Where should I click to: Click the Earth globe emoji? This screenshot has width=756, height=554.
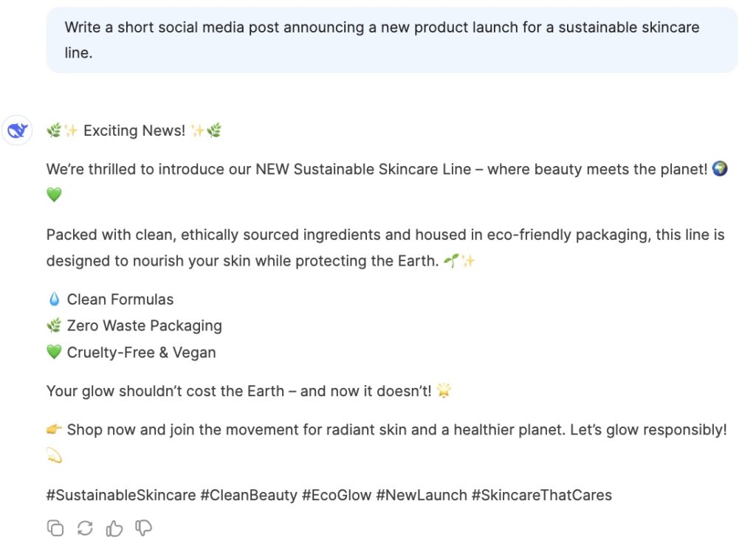(720, 169)
